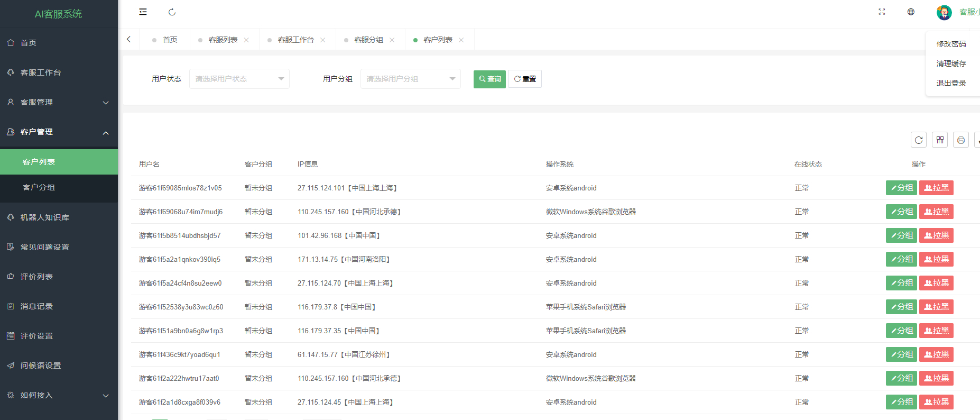The image size is (980, 420).
Task: Click the user avatar in the header
Action: 944,12
